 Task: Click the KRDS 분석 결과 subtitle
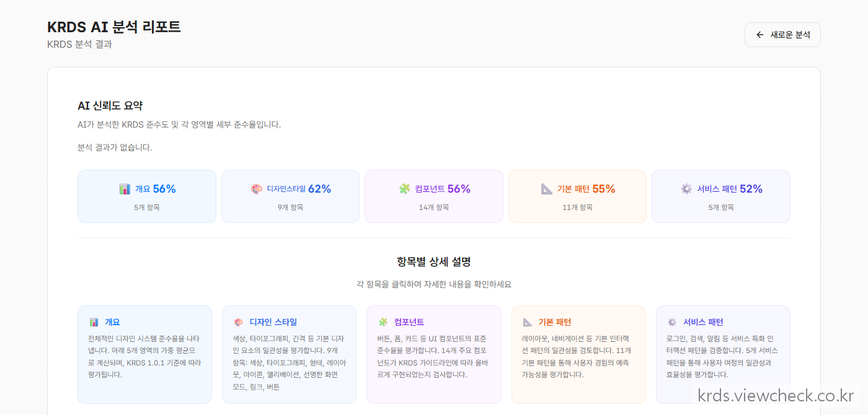coord(79,45)
